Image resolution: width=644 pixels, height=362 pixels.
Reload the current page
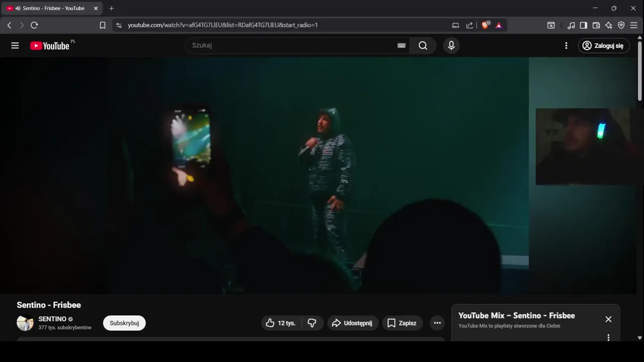point(34,25)
